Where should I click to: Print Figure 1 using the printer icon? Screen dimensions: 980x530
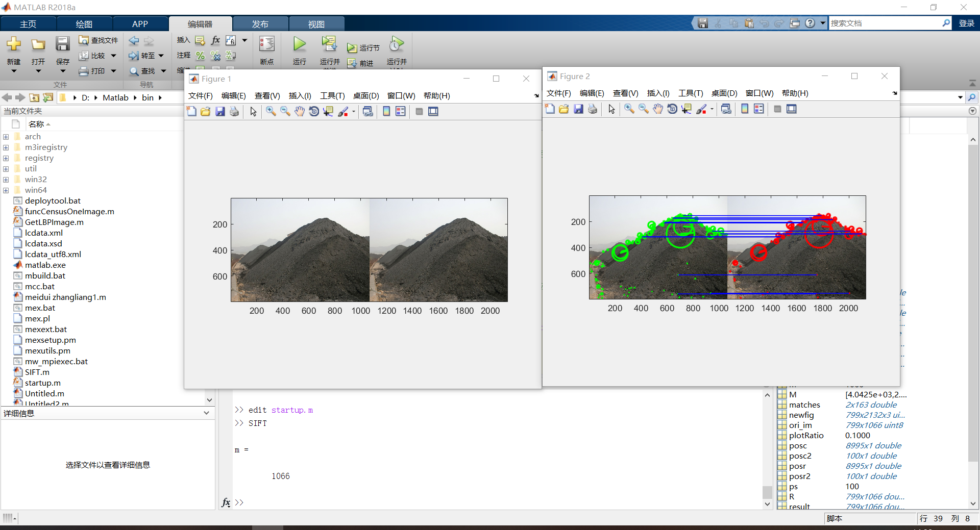point(234,111)
